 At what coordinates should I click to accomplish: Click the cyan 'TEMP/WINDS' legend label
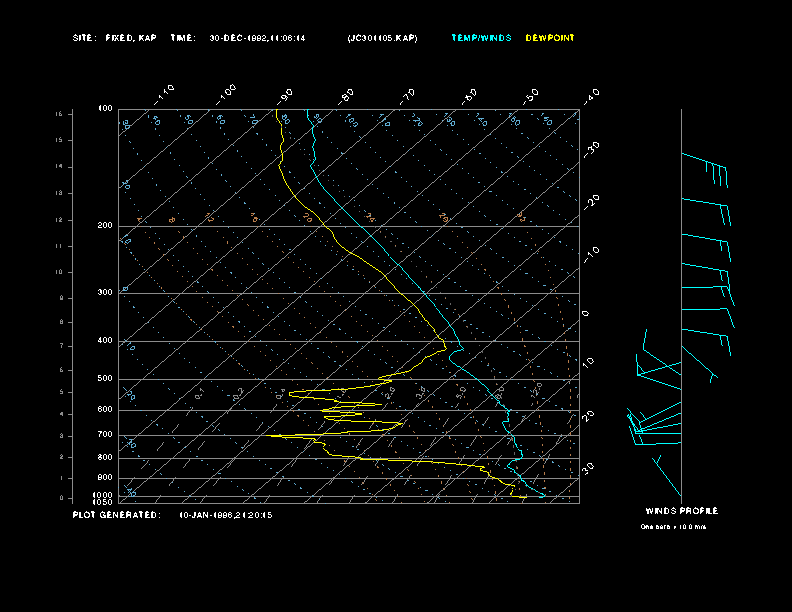pyautogui.click(x=481, y=38)
